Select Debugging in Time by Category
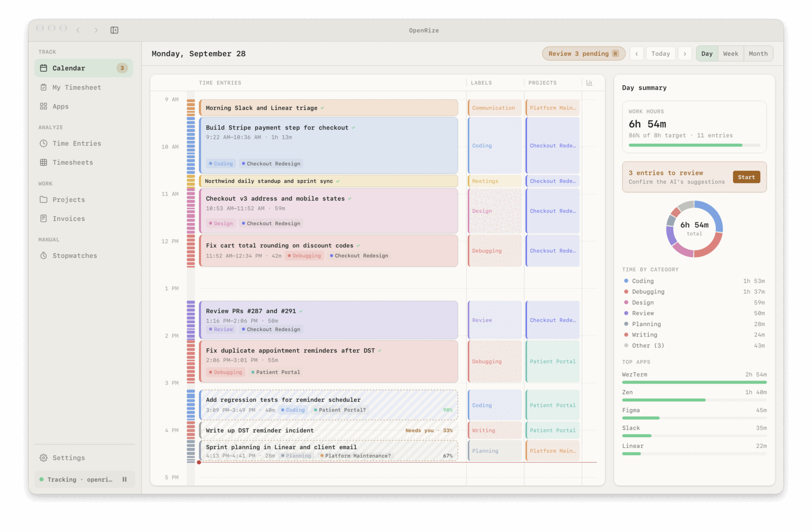 [694, 292]
